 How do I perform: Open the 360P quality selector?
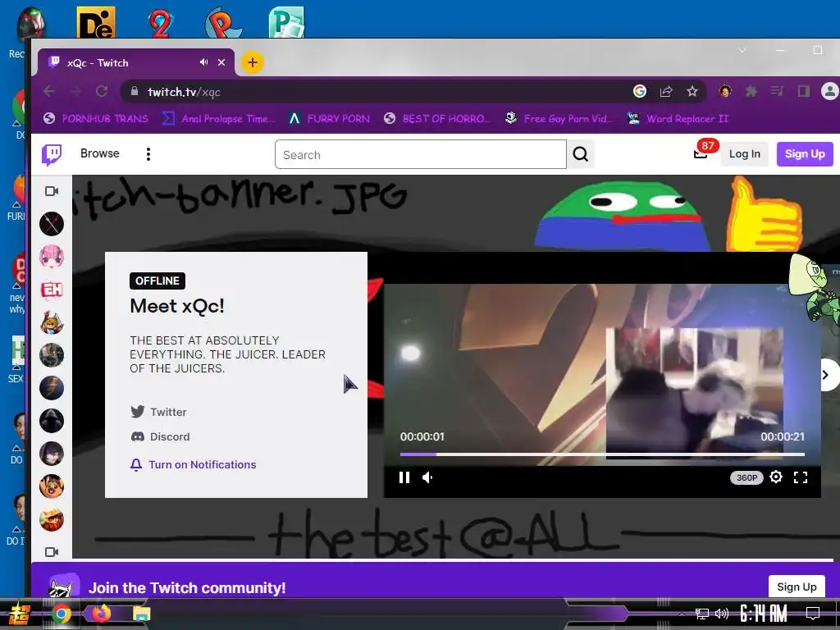[x=746, y=477]
